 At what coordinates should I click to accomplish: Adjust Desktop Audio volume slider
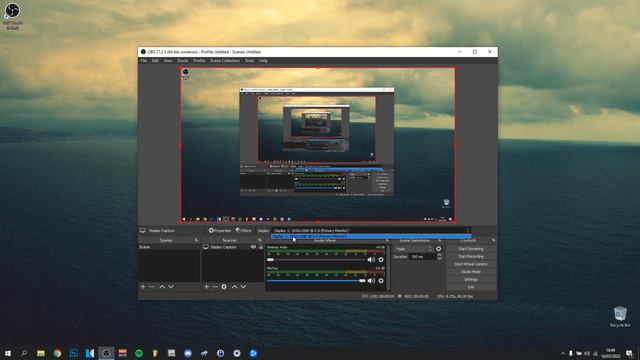coord(316,260)
